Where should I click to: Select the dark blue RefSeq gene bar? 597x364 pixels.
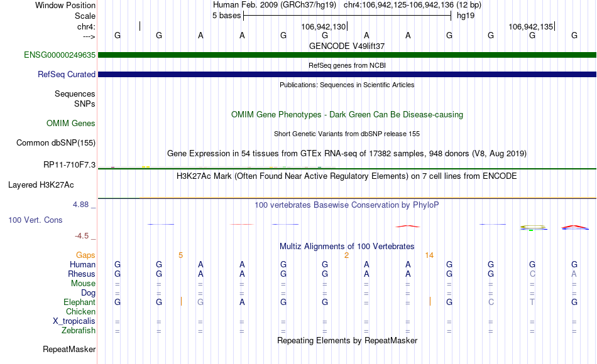tap(347, 74)
